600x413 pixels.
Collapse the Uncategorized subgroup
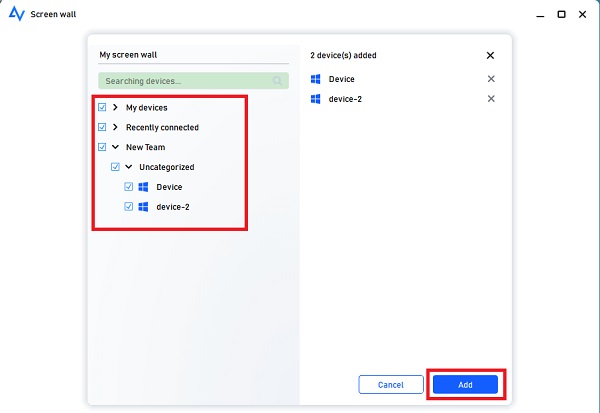point(128,167)
